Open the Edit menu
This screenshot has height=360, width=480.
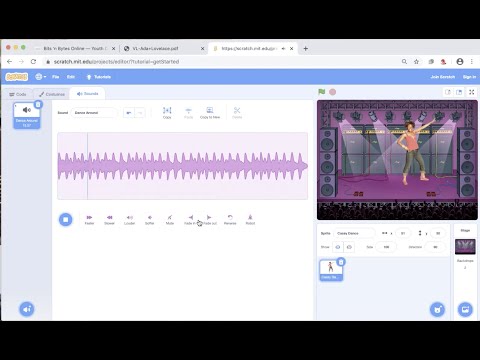[71, 77]
